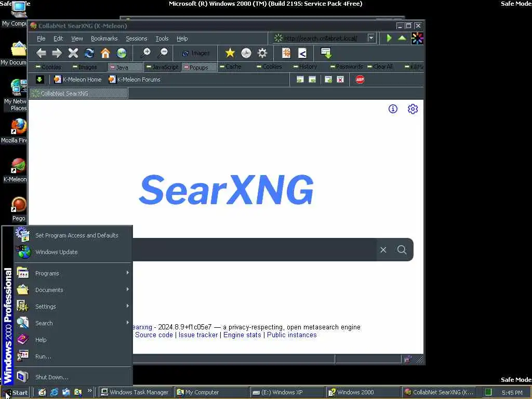This screenshot has width=532, height=399.
Task: Expand the Programs submenu in Start menu
Action: pyautogui.click(x=73, y=273)
